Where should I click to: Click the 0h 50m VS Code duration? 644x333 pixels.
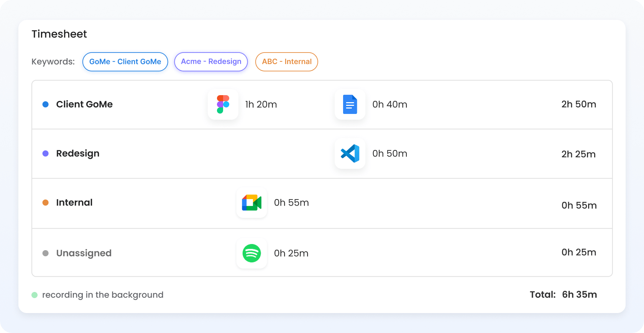point(390,153)
